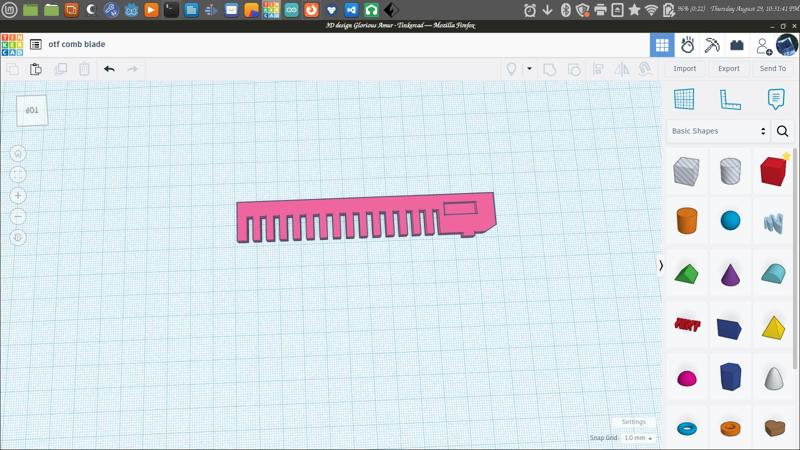Pick the striped Box hole shape
Image resolution: width=800 pixels, height=450 pixels.
click(686, 171)
